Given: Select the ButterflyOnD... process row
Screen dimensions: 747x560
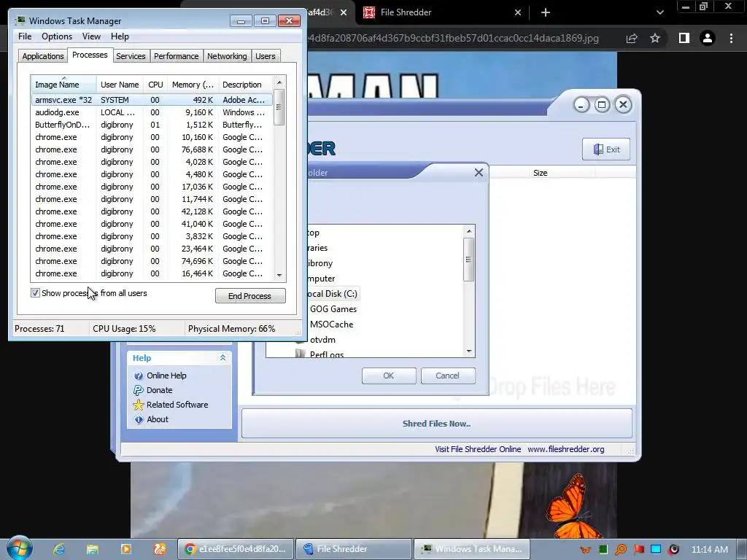Looking at the screenshot, I should pyautogui.click(x=152, y=125).
